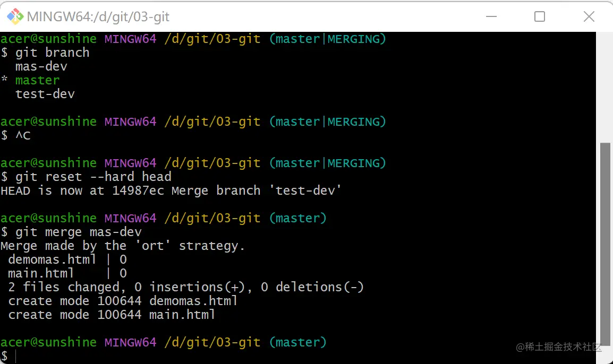Click the window title text MINGW64:/d/git/03-git
This screenshot has height=364, width=613.
pos(98,17)
